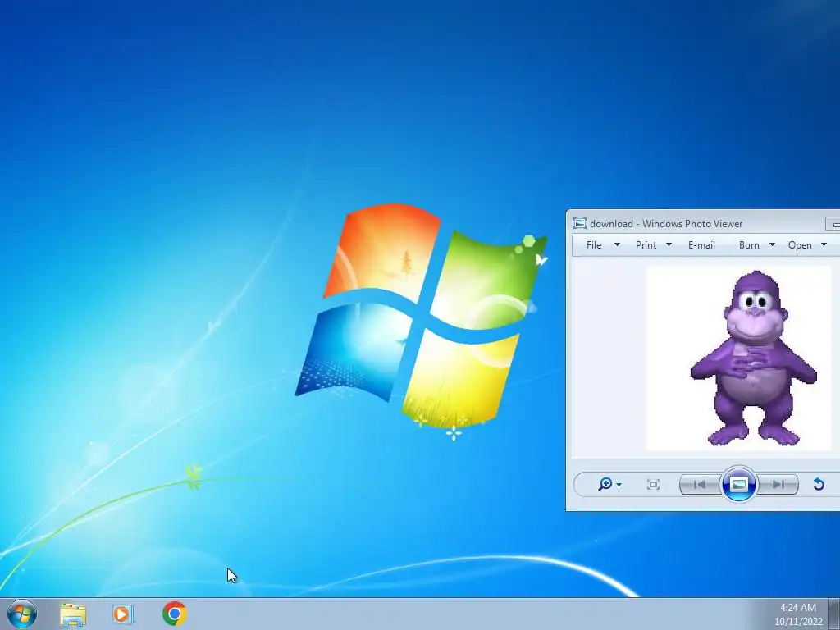This screenshot has width=840, height=630.
Task: Expand the Burn dropdown arrow
Action: pos(772,244)
